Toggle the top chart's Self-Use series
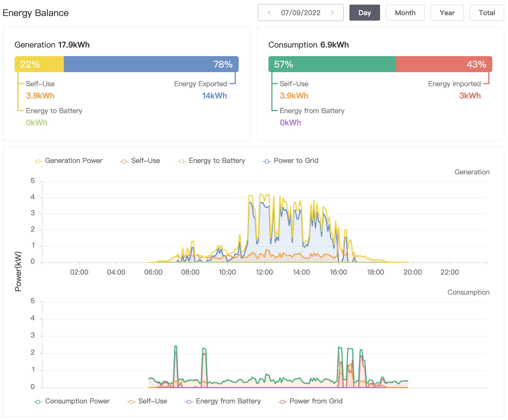The height and width of the screenshot is (420, 508). coord(124,161)
